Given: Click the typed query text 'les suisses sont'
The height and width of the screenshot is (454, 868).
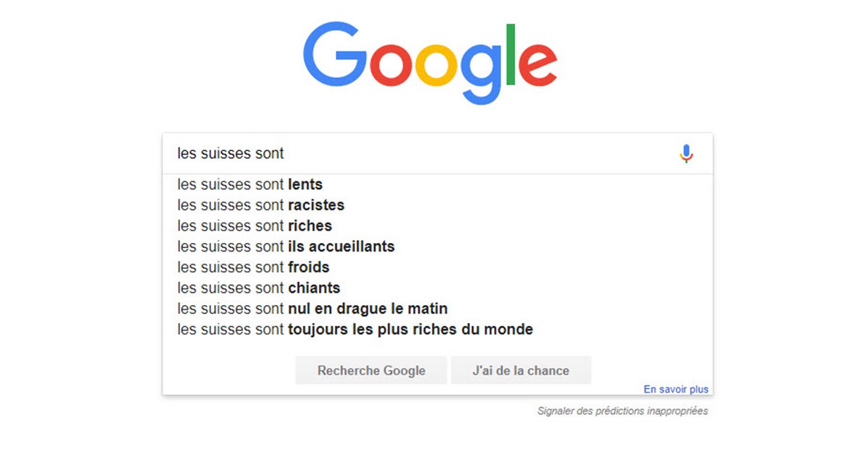Looking at the screenshot, I should 230,153.
